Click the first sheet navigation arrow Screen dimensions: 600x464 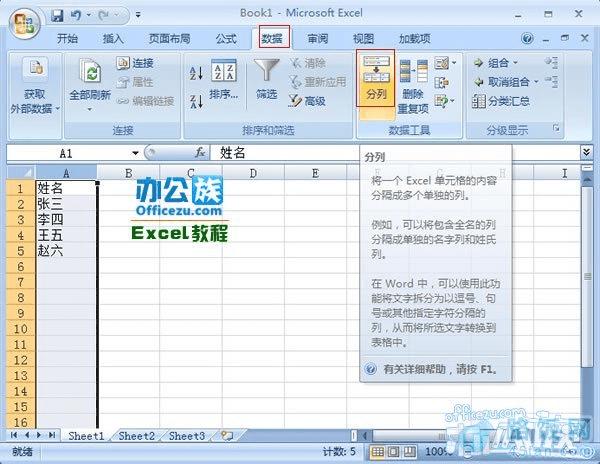14,435
